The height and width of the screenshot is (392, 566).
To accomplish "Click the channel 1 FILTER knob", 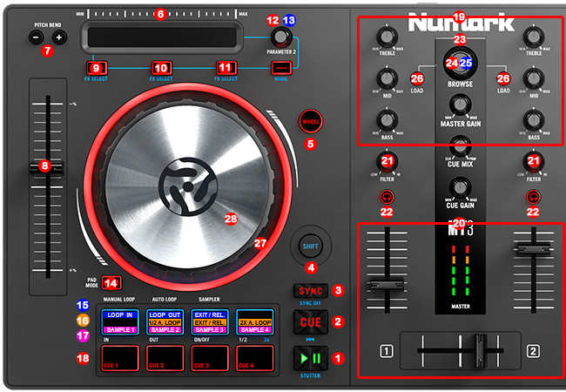I will (x=387, y=161).
